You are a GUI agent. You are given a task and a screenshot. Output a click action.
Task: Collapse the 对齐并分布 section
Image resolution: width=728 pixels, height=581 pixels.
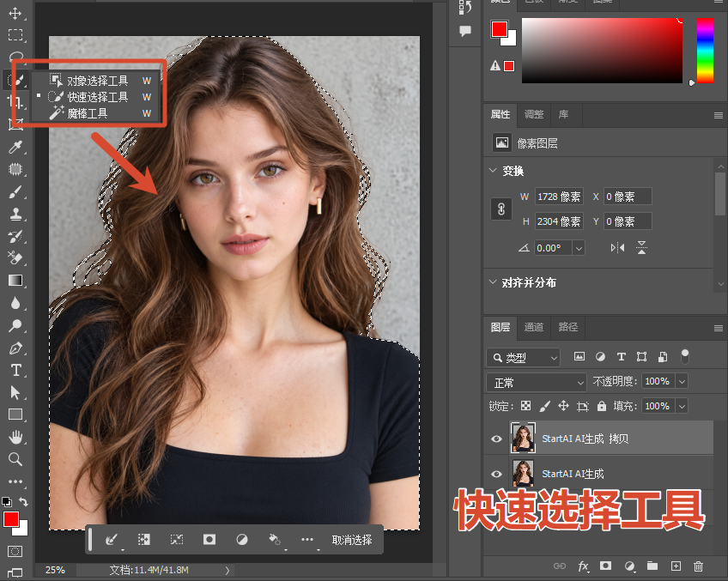tap(493, 281)
